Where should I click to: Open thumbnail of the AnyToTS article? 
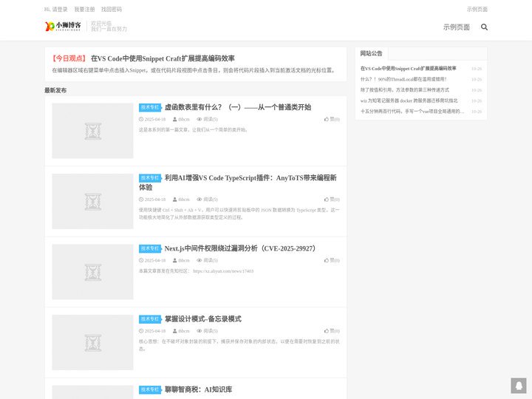tap(92, 201)
